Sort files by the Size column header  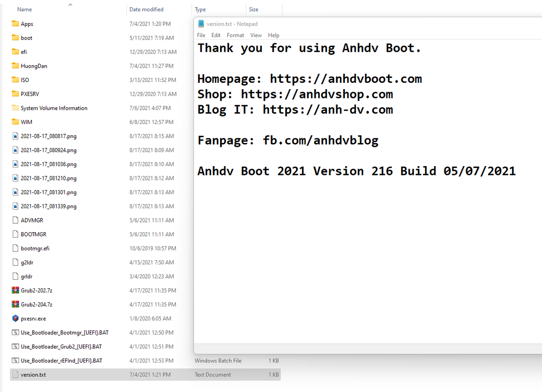pyautogui.click(x=253, y=9)
